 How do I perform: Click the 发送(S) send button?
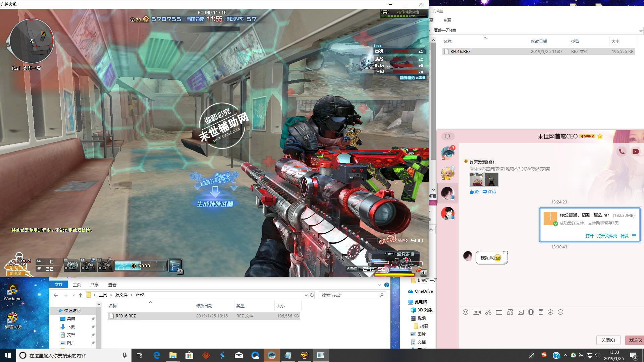pyautogui.click(x=635, y=340)
